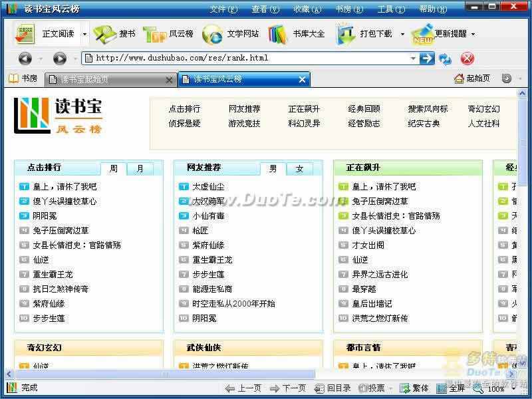The image size is (532, 399).
Task: Click the 人文社科 category link
Action: (484, 123)
